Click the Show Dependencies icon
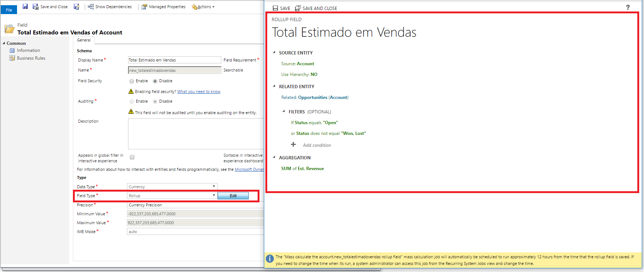This screenshot has width=644, height=272. [91, 7]
